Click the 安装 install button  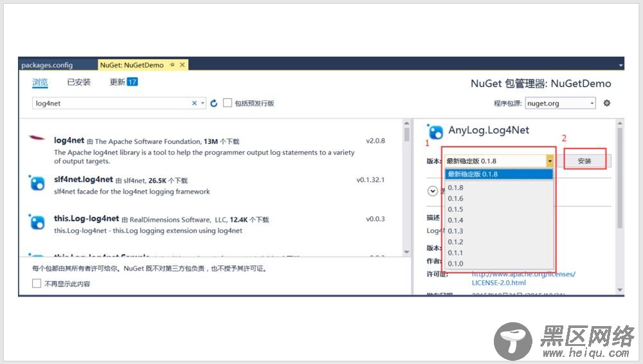584,161
